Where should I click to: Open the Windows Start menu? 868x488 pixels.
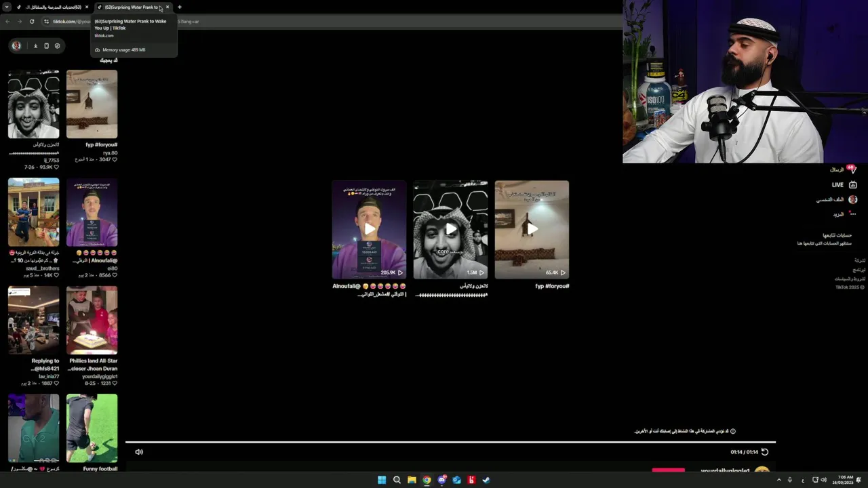click(382, 480)
